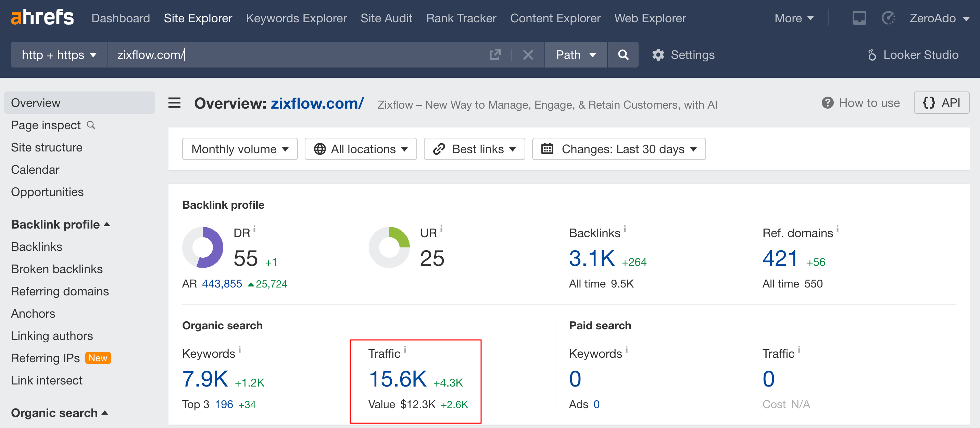980x428 pixels.
Task: Click the DR info icon
Action: (254, 229)
